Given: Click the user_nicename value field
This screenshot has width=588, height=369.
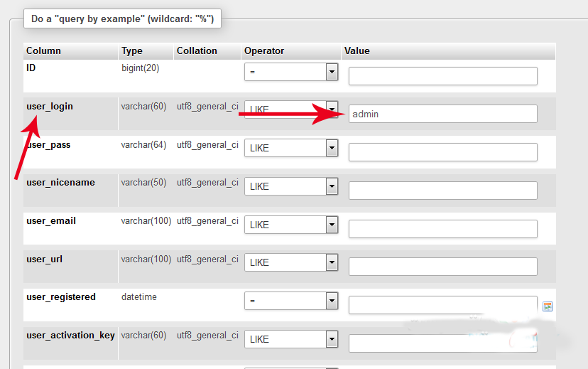Looking at the screenshot, I should pos(442,191).
